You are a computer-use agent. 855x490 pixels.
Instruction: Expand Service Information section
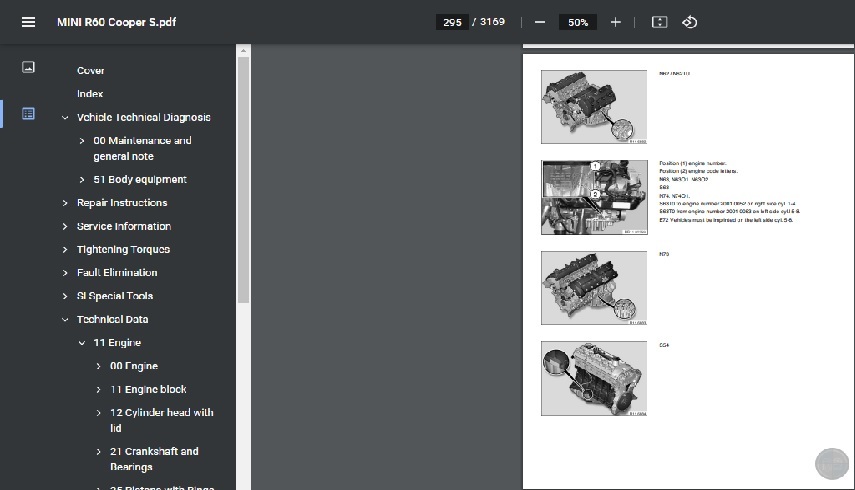[x=65, y=226]
